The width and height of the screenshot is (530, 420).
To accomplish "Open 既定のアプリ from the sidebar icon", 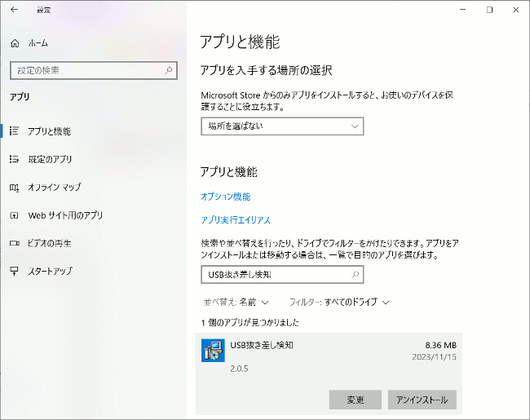I will click(x=14, y=159).
